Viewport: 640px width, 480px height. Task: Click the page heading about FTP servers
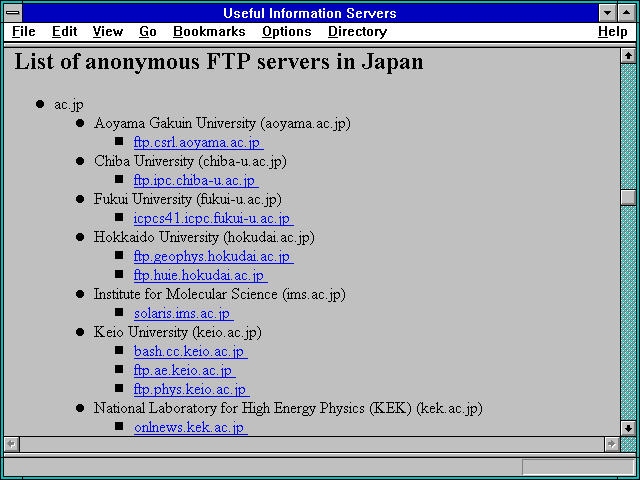219,62
